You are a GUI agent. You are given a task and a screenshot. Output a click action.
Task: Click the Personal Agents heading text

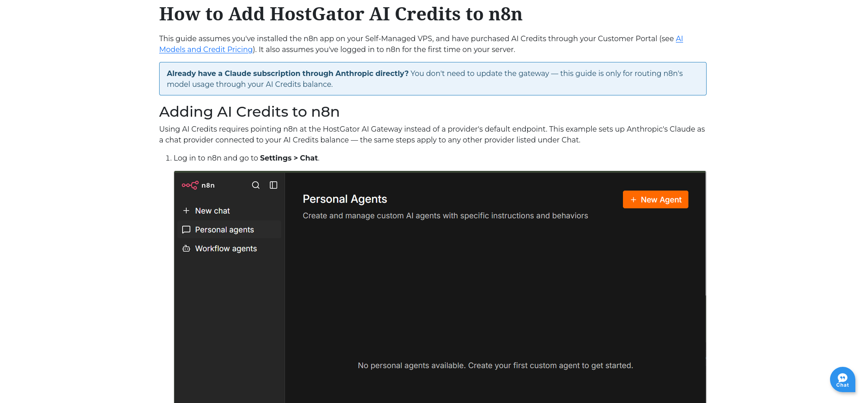(345, 199)
